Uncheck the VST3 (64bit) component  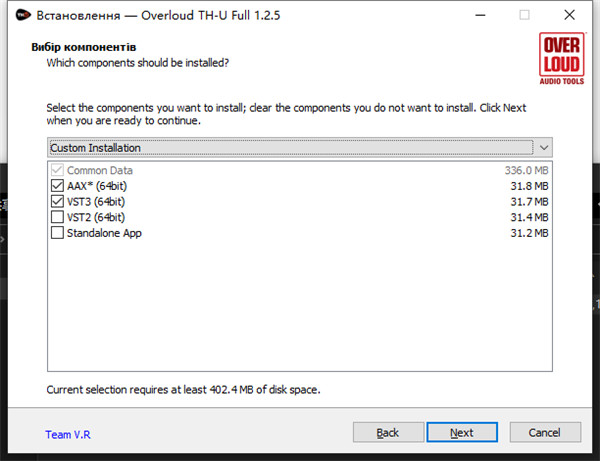tap(57, 201)
